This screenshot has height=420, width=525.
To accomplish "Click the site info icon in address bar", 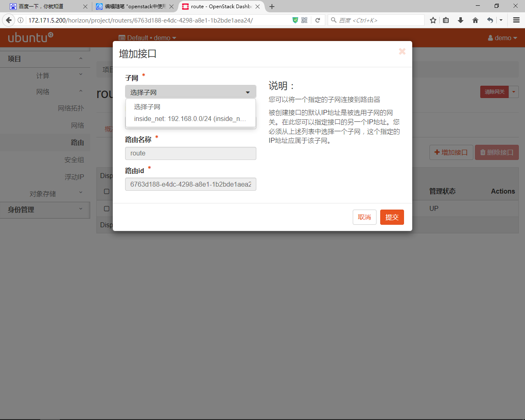I will pyautogui.click(x=21, y=20).
